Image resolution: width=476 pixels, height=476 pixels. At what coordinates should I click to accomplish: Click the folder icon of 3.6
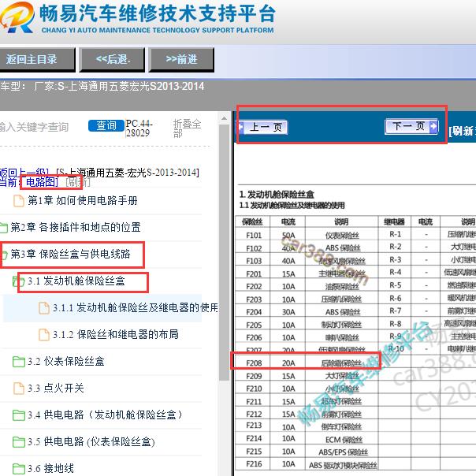18,469
